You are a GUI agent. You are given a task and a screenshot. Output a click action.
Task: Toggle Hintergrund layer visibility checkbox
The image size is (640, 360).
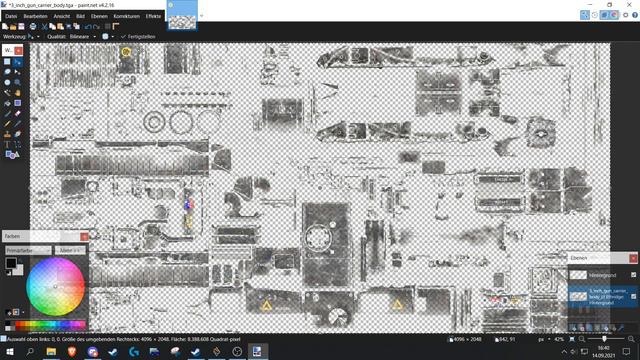(633, 275)
